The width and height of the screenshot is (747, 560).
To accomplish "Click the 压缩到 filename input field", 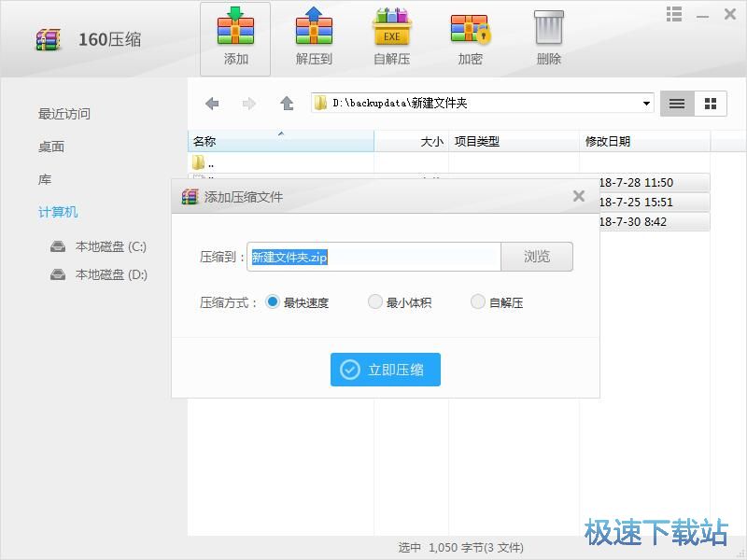I will (374, 258).
